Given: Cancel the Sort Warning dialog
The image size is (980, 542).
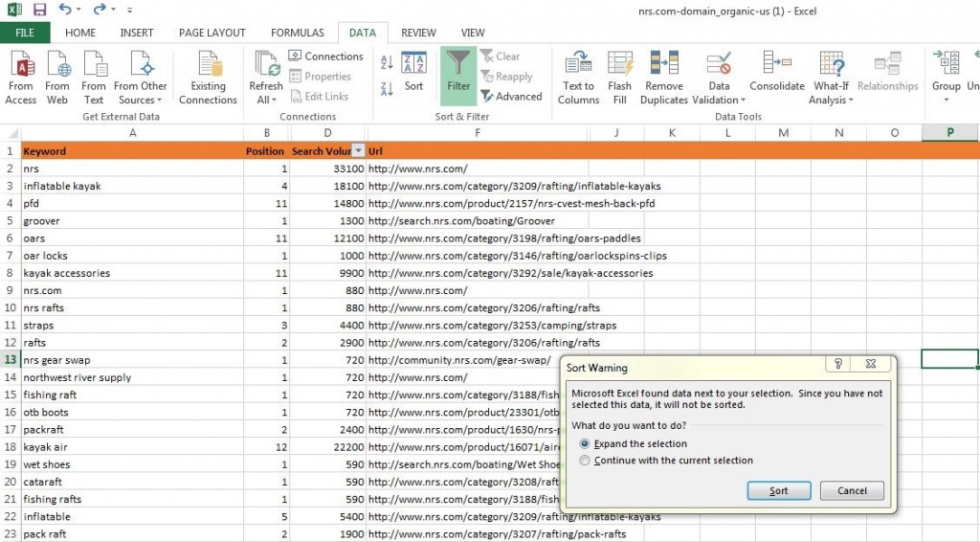Looking at the screenshot, I should tap(852, 490).
